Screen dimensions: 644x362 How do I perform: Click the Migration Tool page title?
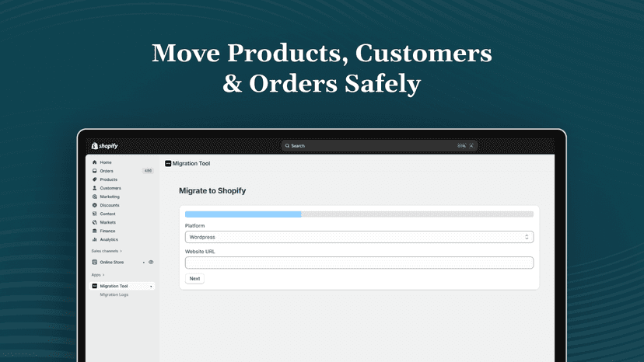point(191,163)
